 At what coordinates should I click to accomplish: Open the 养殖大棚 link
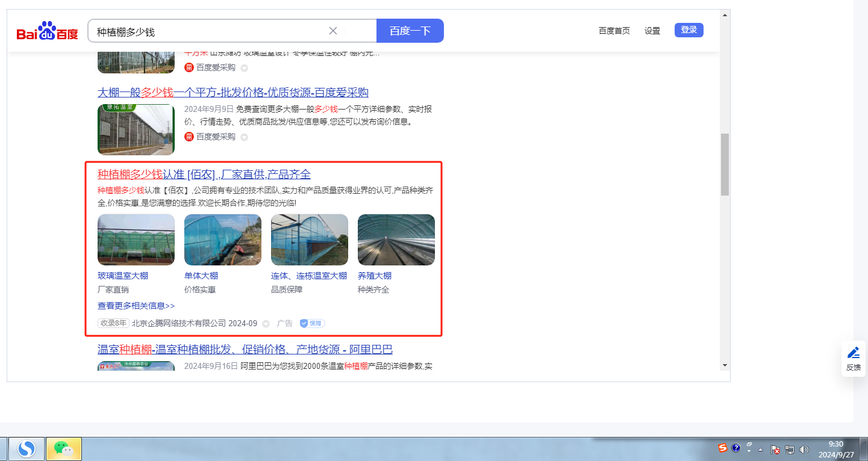[x=375, y=276]
